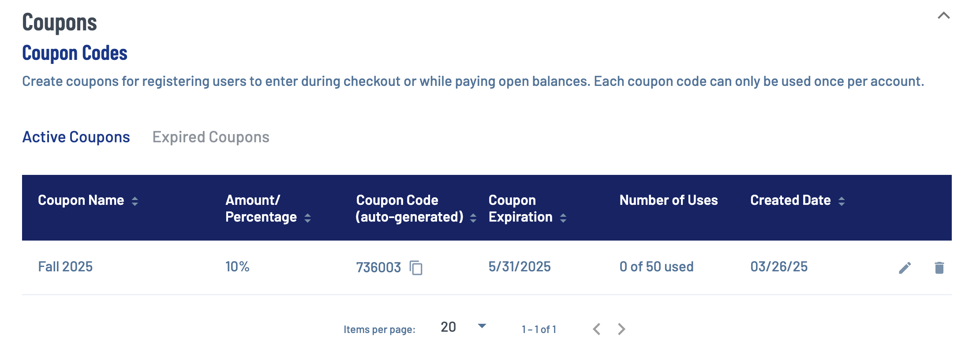Image resolution: width=980 pixels, height=348 pixels.
Task: Go to the previous page of coupons
Action: tap(597, 329)
